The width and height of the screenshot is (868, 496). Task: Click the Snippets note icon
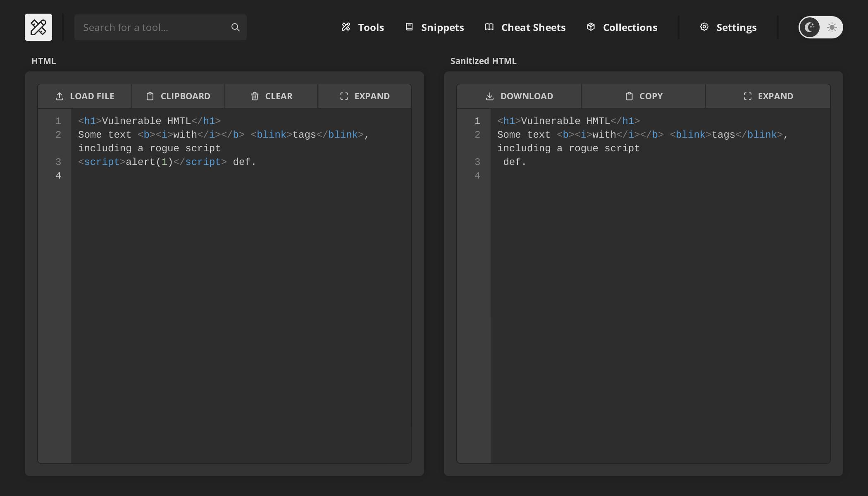tap(409, 27)
